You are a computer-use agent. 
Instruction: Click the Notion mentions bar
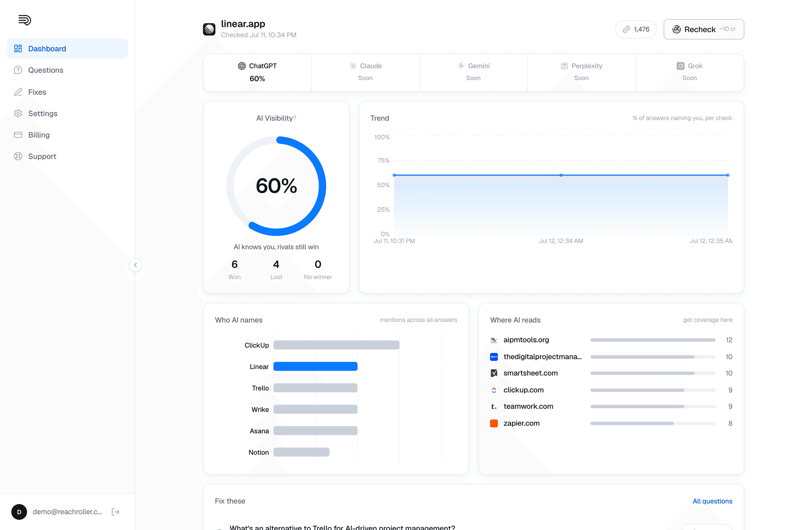pos(302,452)
